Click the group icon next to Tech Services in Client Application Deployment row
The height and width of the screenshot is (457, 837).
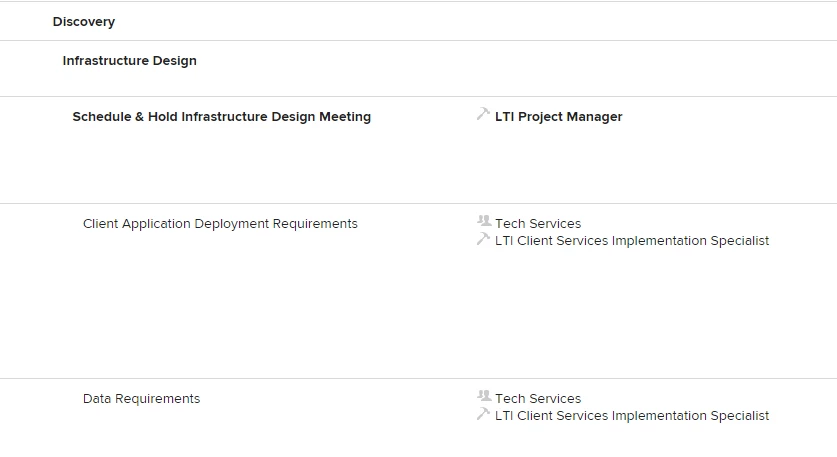pyautogui.click(x=484, y=222)
